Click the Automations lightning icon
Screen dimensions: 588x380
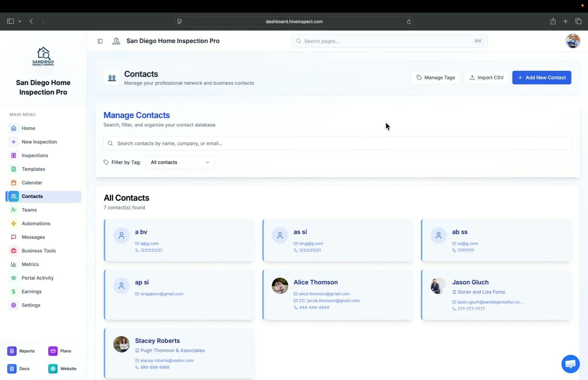pos(13,223)
